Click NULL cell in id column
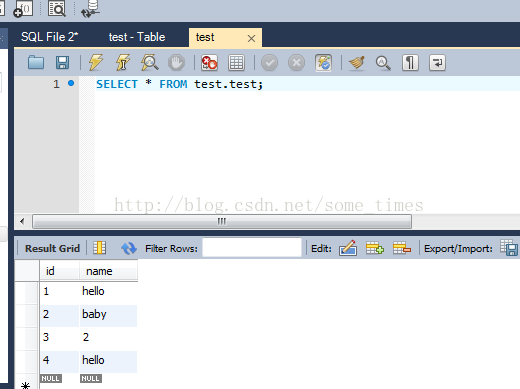 (x=51, y=378)
